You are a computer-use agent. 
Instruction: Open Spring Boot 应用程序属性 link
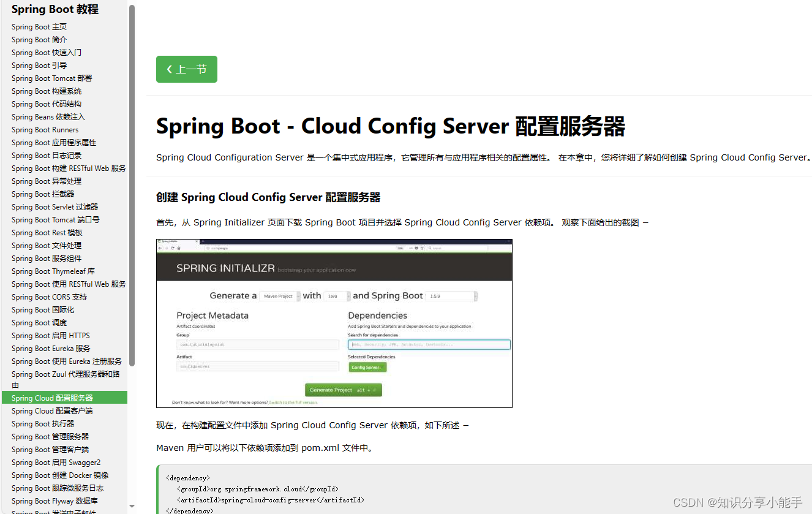(x=54, y=143)
